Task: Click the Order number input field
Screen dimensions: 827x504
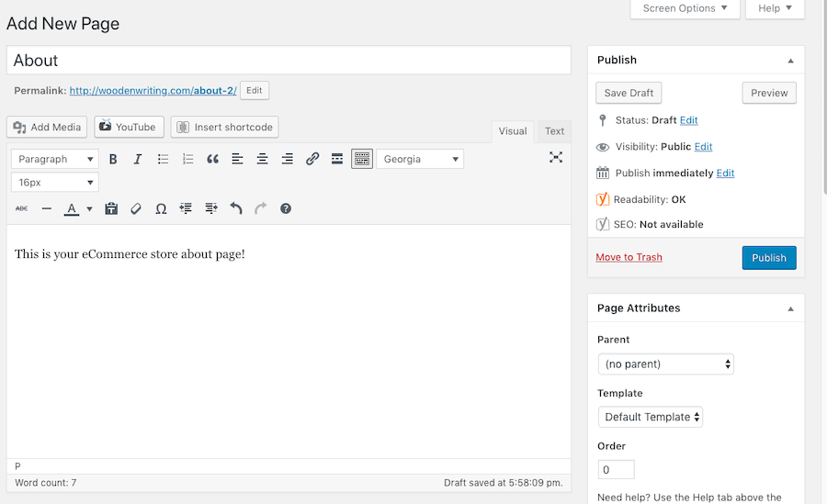Action: point(616,470)
